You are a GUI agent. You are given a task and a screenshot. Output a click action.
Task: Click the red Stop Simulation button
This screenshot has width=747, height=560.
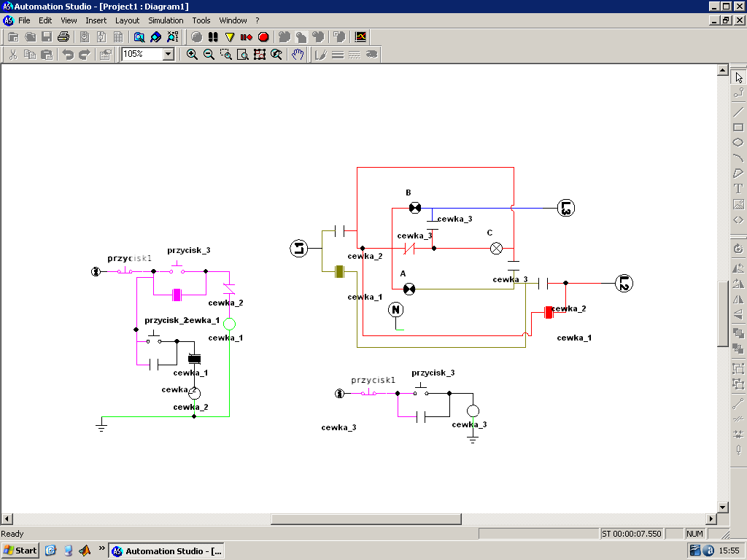(263, 36)
